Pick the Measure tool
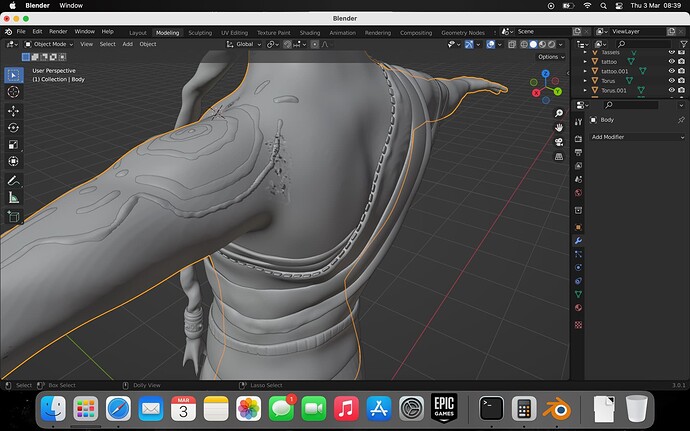 14,198
